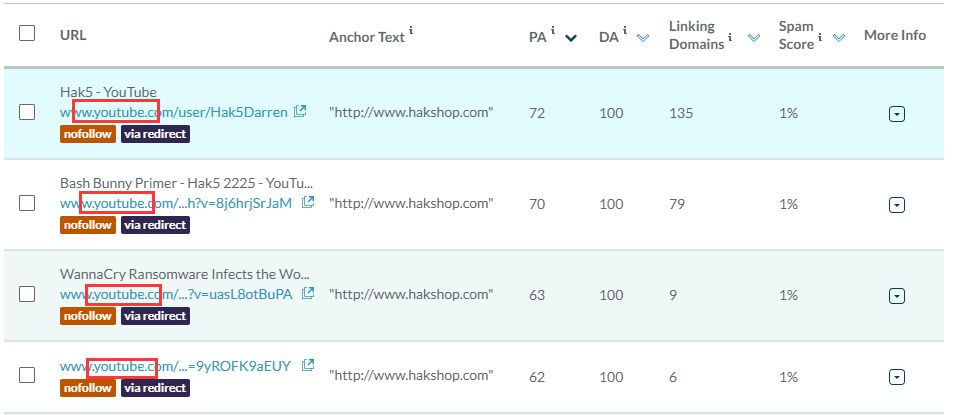Click Spam Score 1% in 9yROFK9aEUY row
955x415 pixels.
tap(788, 377)
